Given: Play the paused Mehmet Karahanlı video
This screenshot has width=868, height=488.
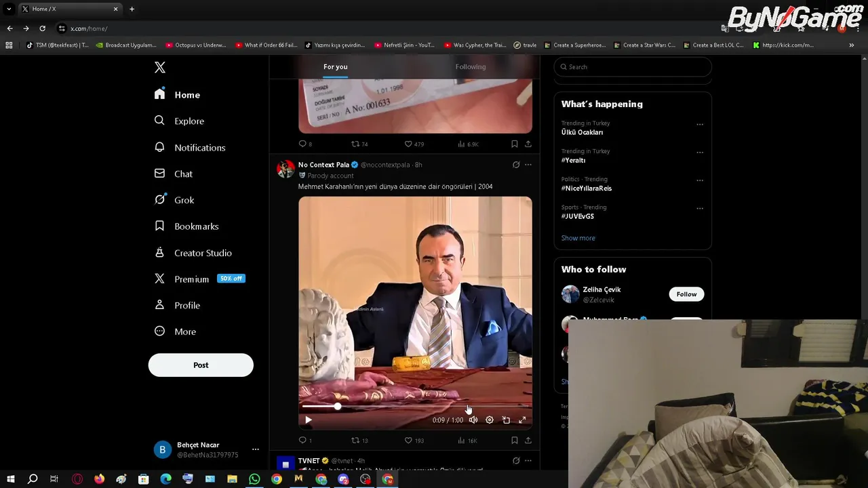Looking at the screenshot, I should pyautogui.click(x=309, y=420).
